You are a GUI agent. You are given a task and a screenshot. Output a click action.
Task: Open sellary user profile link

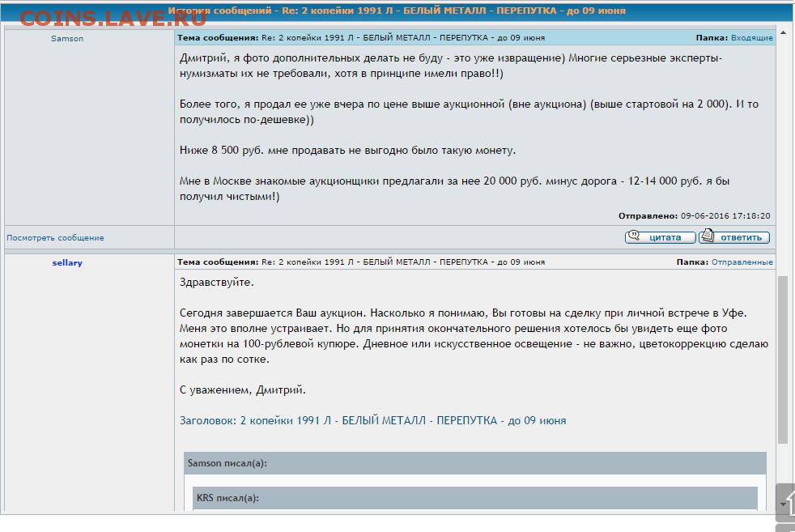click(x=67, y=262)
